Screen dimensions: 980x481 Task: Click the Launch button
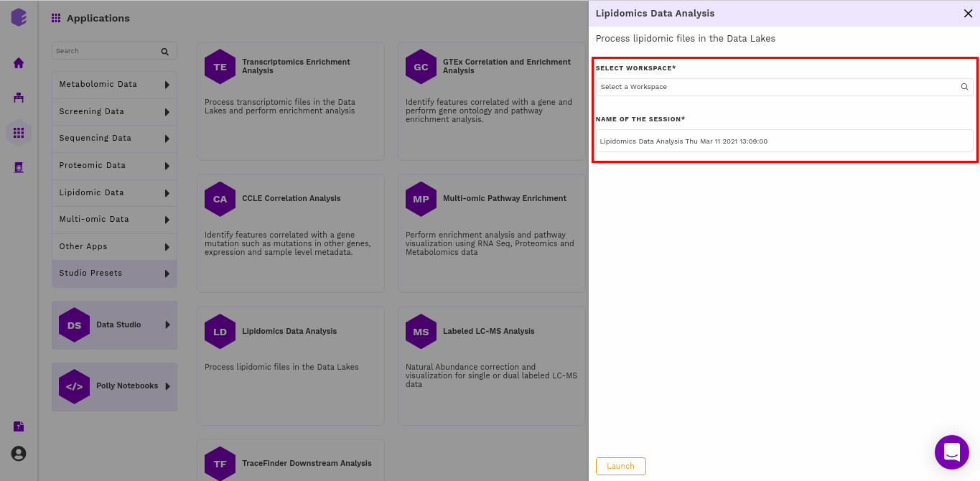coord(620,466)
